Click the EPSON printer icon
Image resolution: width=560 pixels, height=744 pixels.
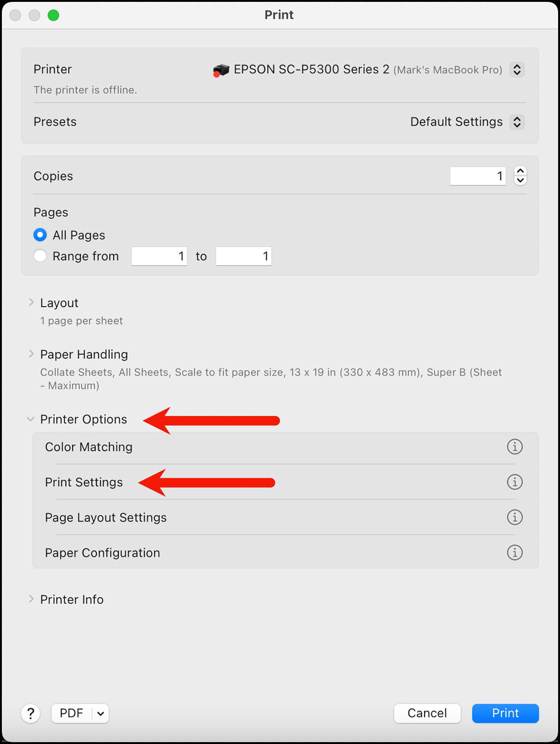click(x=221, y=70)
